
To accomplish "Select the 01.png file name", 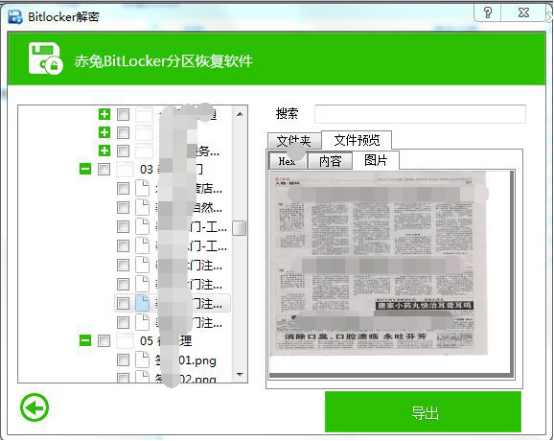I will [185, 360].
